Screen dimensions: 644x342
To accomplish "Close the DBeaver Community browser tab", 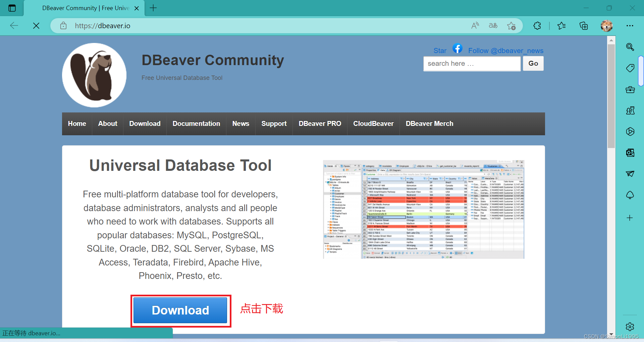I will [137, 8].
